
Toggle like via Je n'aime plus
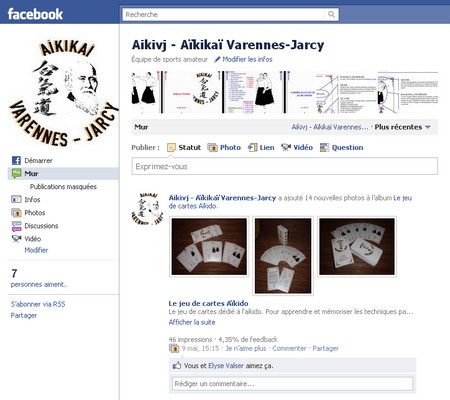pos(246,348)
